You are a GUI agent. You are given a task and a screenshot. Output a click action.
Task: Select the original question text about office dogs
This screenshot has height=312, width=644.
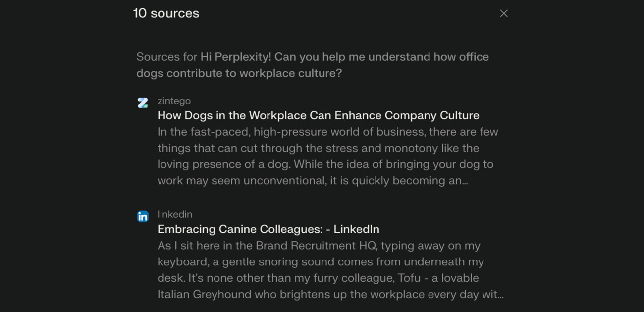point(313,65)
